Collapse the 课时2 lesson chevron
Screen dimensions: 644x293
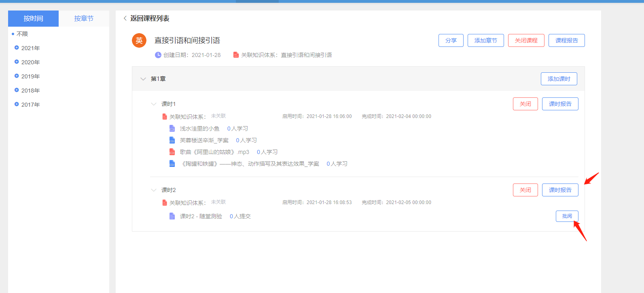154,190
